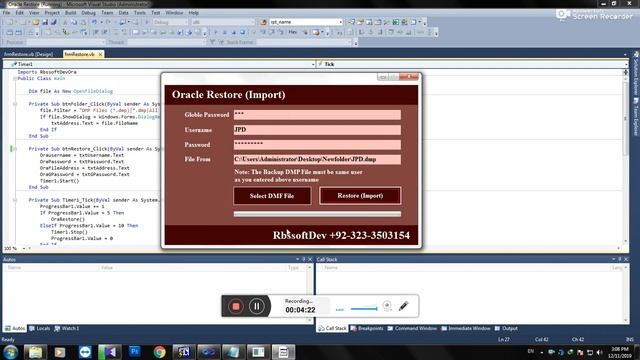Click the Restore (Import) button
Image resolution: width=640 pixels, height=360 pixels.
pyautogui.click(x=360, y=196)
